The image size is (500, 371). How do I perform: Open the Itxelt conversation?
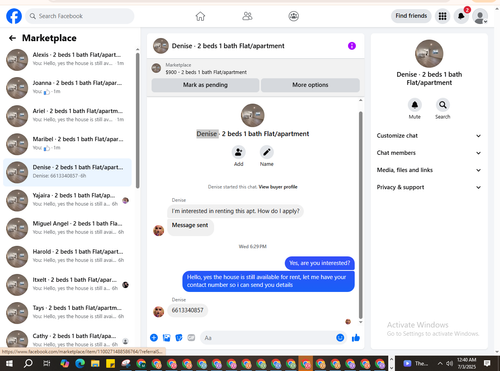pos(68,285)
